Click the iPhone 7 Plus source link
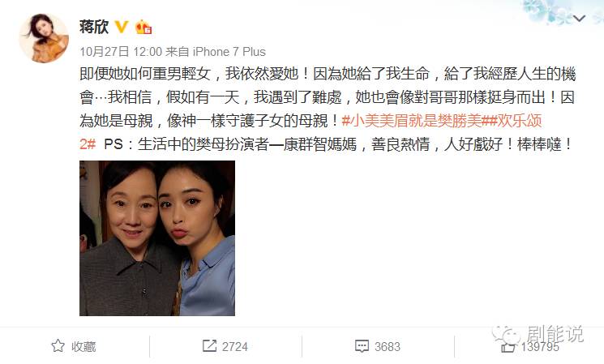Image resolution: width=604 pixels, height=364 pixels. (229, 52)
